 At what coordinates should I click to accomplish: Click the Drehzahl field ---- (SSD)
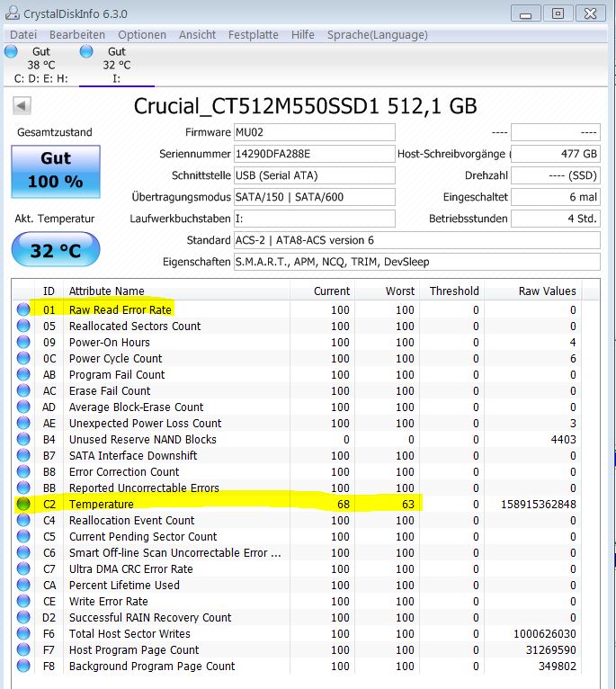pyautogui.click(x=556, y=175)
